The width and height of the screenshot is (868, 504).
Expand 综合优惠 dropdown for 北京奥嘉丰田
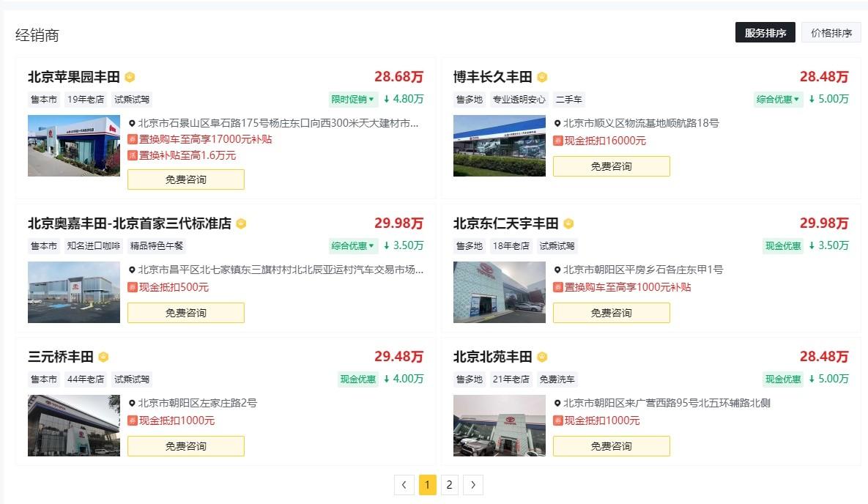point(352,245)
